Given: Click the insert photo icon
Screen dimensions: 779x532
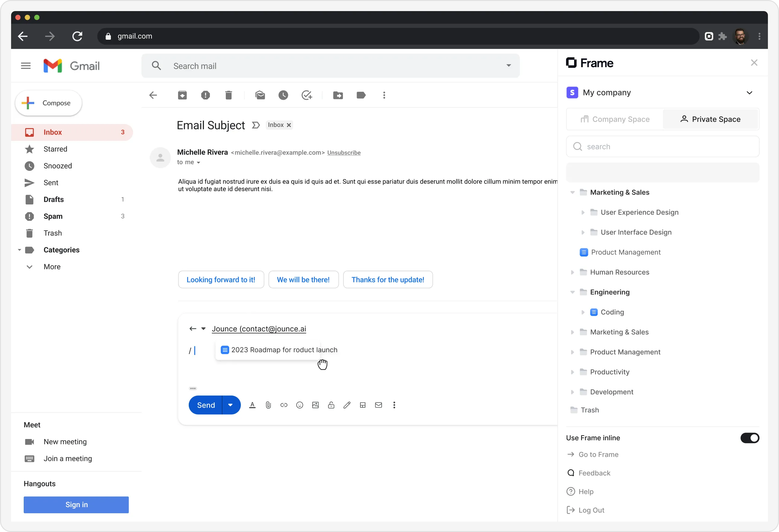Looking at the screenshot, I should click(x=315, y=405).
